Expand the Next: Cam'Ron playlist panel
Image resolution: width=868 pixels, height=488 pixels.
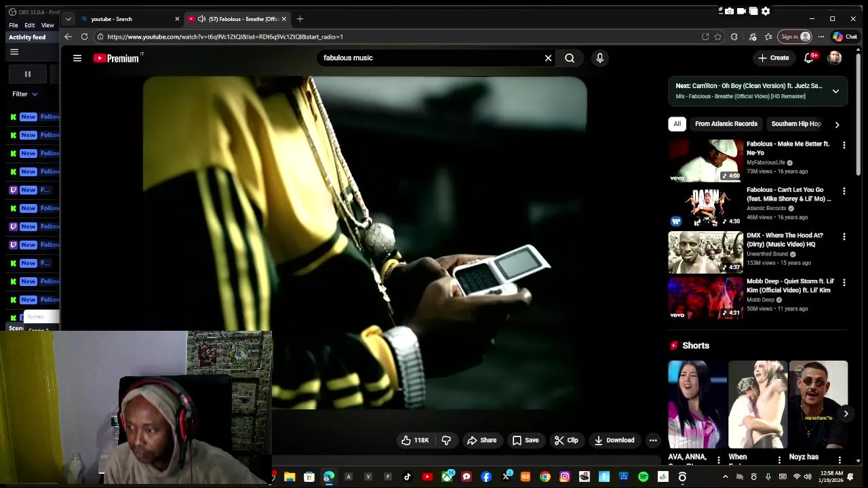pyautogui.click(x=835, y=91)
